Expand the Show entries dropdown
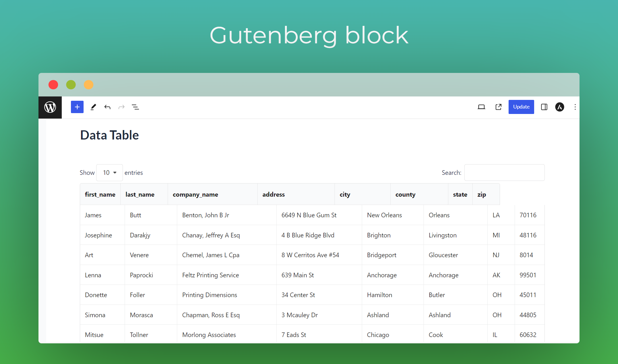 click(109, 172)
